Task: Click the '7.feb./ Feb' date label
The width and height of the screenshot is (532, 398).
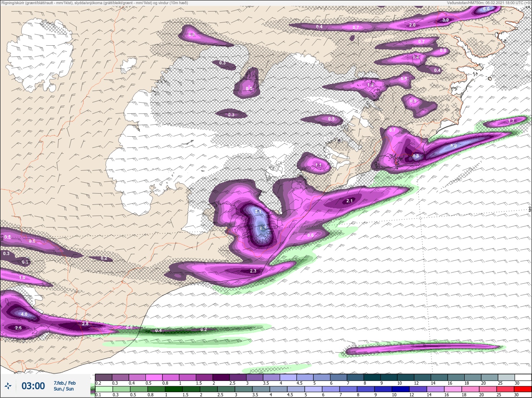Action: click(x=64, y=383)
